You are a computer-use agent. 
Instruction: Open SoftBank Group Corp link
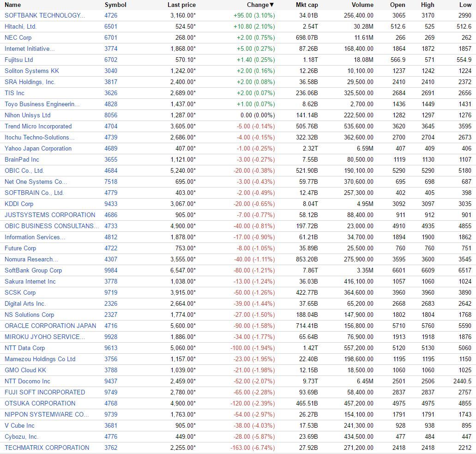click(x=33, y=271)
